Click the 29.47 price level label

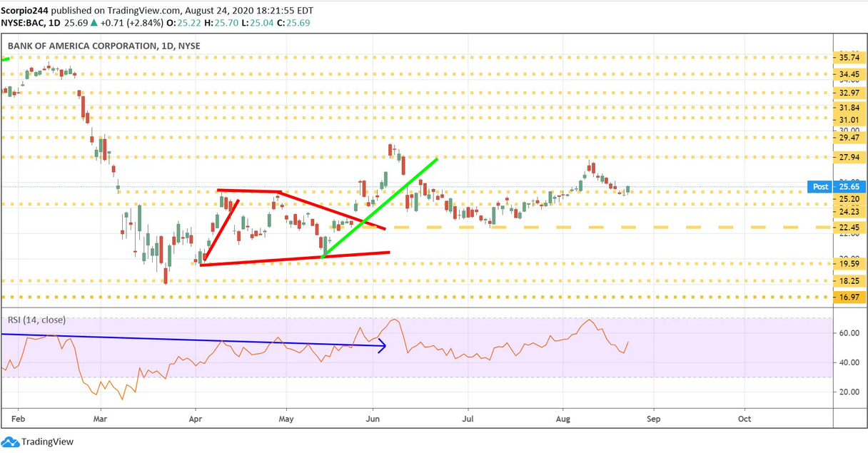click(x=849, y=138)
